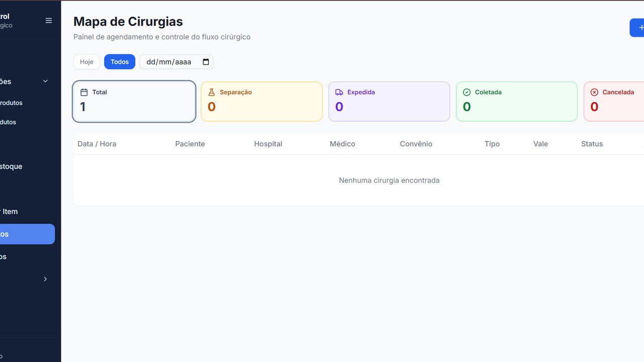
Task: Click the Data / Hora column header
Action: 97,144
